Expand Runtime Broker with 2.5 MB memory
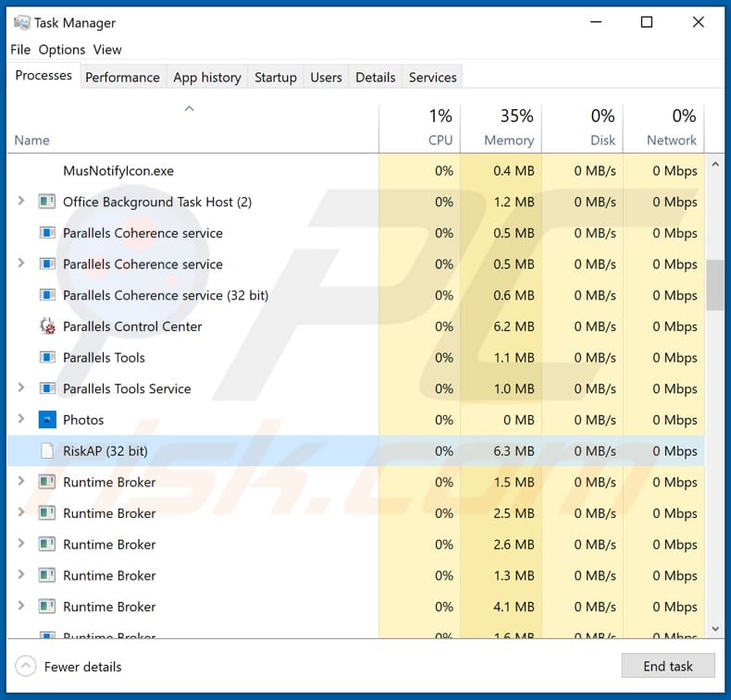731x700 pixels. (x=21, y=512)
